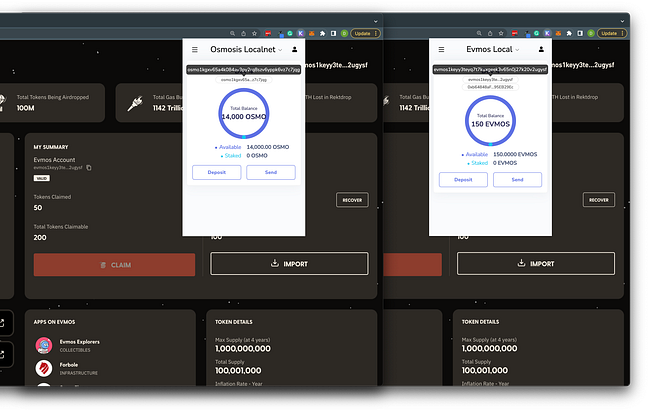Click share icon in right browser toolbar

[x=490, y=33]
